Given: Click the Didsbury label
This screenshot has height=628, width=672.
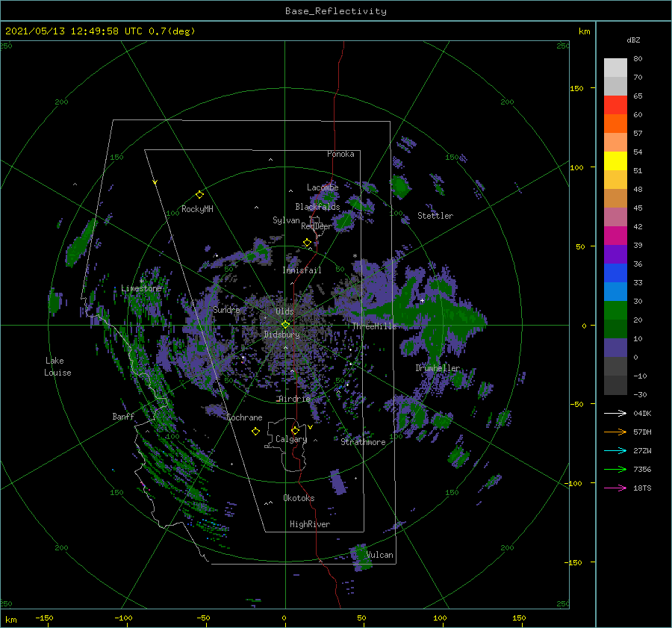Looking at the screenshot, I should (x=281, y=335).
